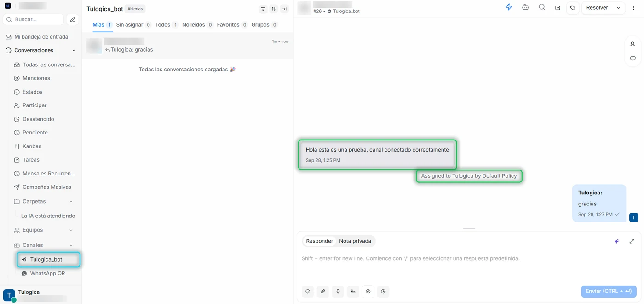This screenshot has height=304, width=644.
Task: Open the emoji picker
Action: click(308, 292)
